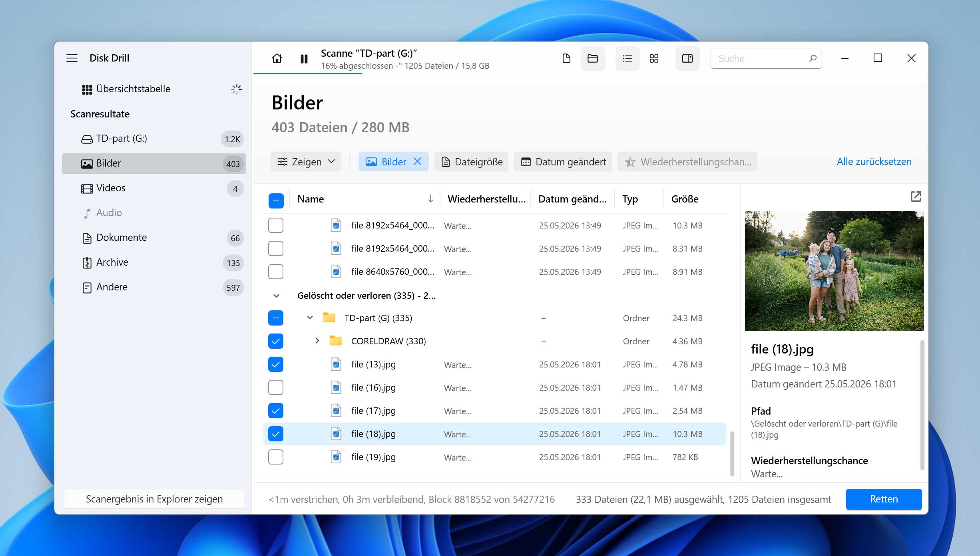Uncheck file (18).jpg checkbox
980x556 pixels.
click(276, 434)
